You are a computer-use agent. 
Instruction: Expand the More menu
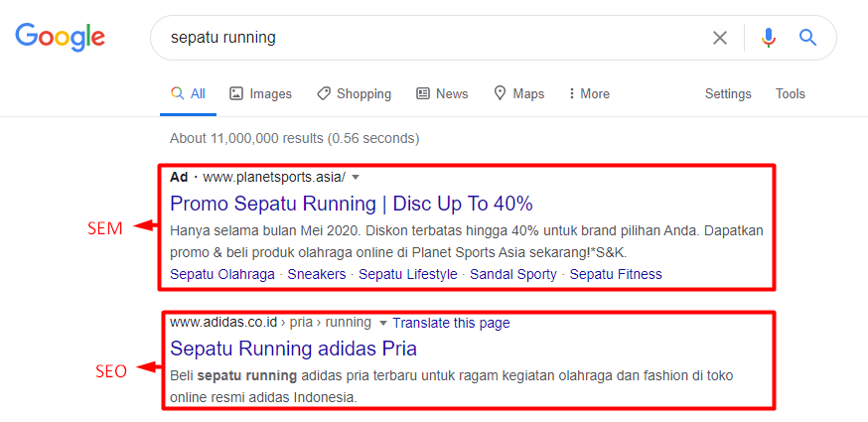(589, 94)
